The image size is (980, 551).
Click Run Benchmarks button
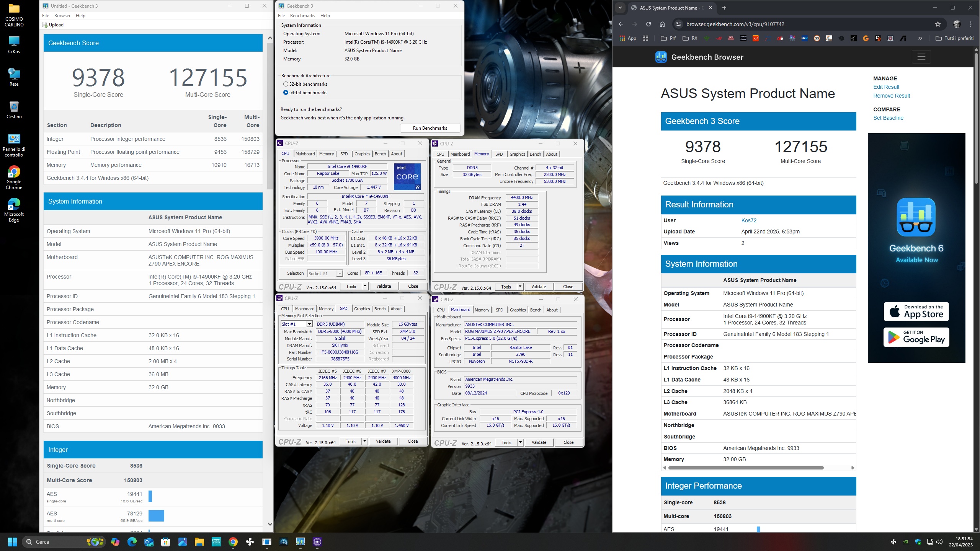point(430,128)
